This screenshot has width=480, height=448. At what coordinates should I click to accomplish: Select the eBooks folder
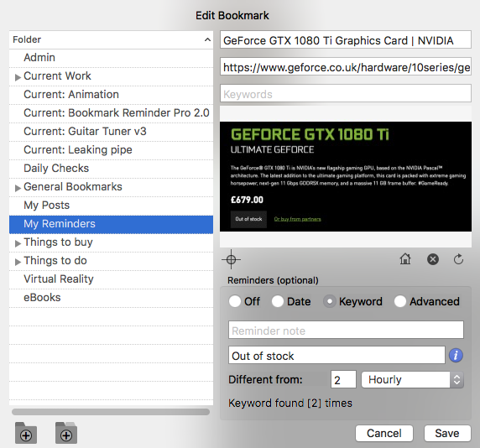pos(111,298)
